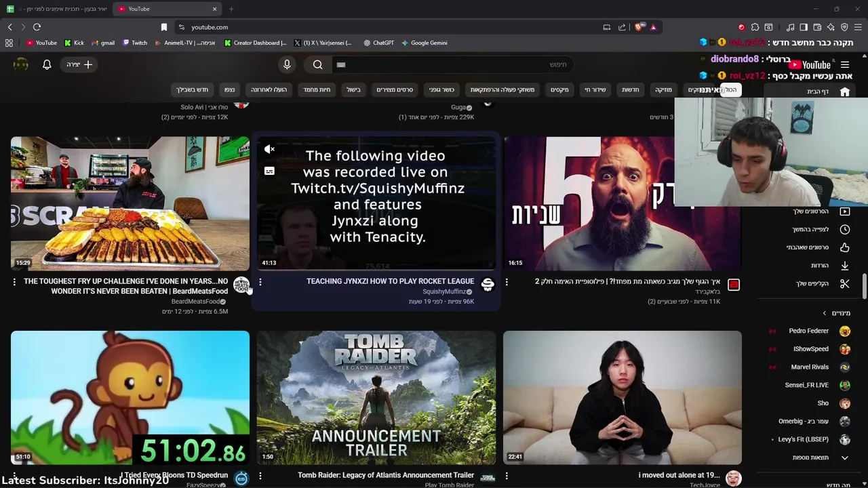Open the Watch Later clock icon in the sidebar

pos(844,229)
